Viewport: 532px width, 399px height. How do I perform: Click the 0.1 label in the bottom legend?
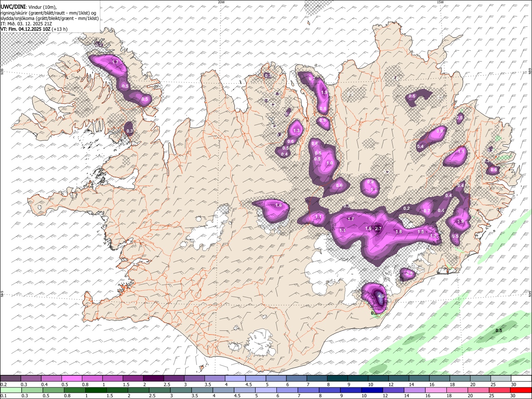point(3,396)
